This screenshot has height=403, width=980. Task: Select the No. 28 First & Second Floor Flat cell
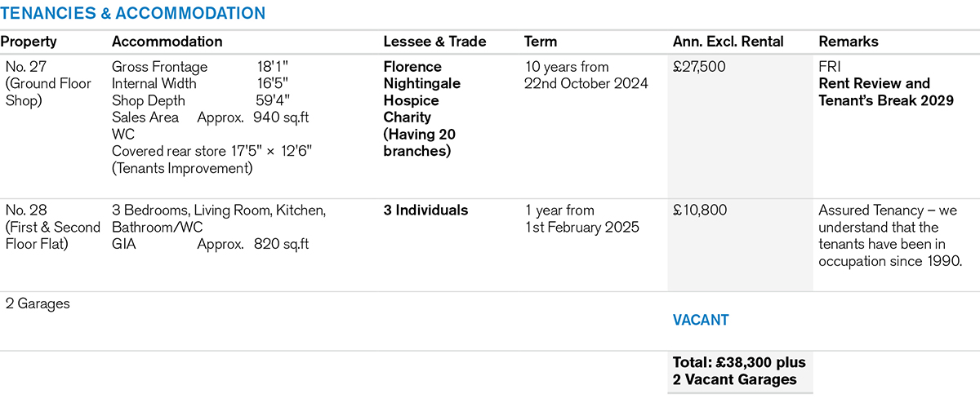52,227
